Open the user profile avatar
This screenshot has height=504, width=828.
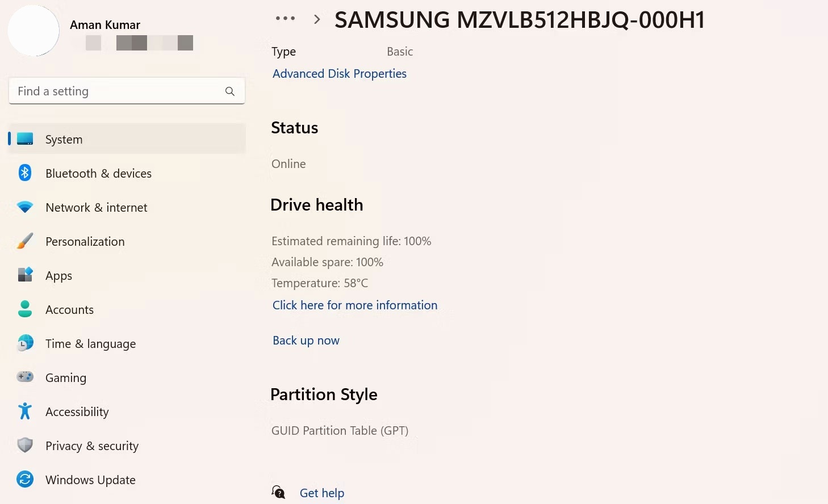[x=34, y=31]
